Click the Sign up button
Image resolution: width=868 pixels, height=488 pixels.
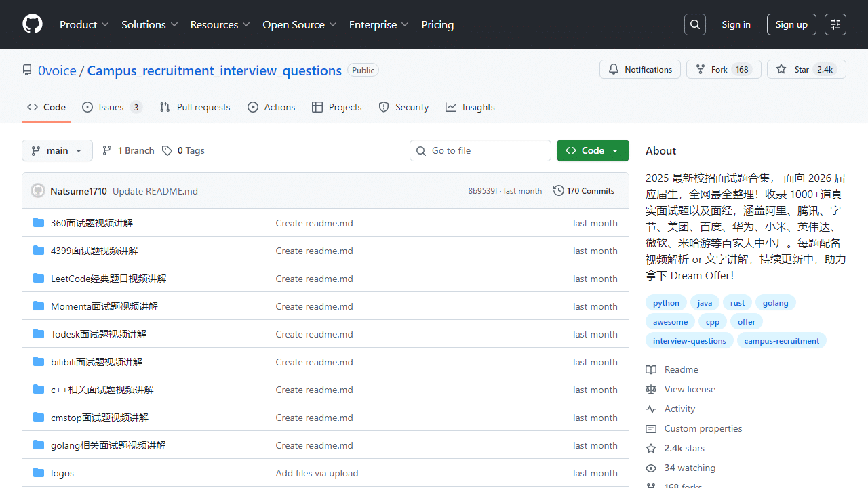click(791, 24)
